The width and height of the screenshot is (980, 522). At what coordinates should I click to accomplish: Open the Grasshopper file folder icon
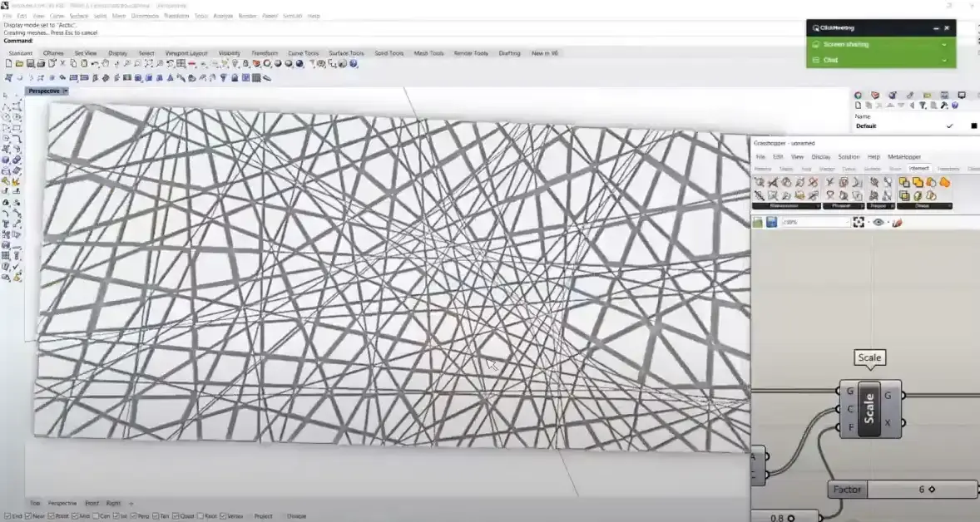click(758, 222)
